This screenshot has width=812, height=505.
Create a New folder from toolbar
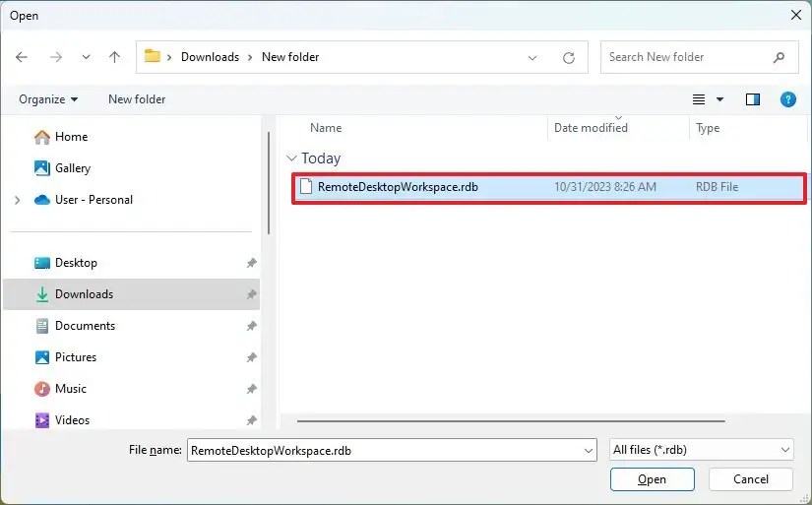click(137, 98)
